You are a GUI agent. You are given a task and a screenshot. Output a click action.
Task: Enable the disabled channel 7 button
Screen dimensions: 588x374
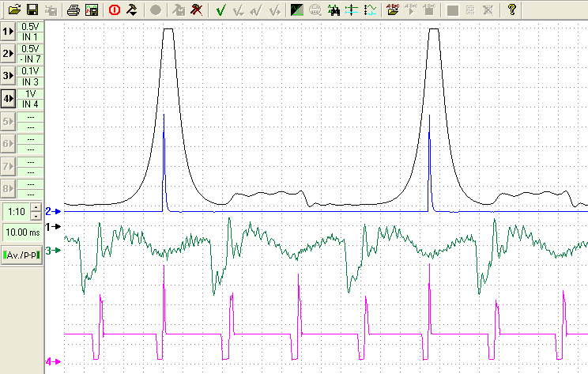8,166
